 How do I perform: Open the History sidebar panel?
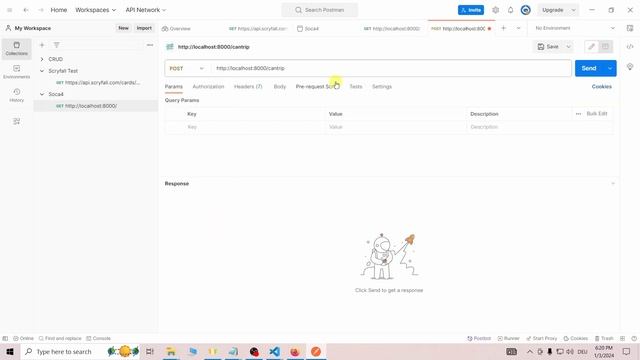pyautogui.click(x=16, y=95)
